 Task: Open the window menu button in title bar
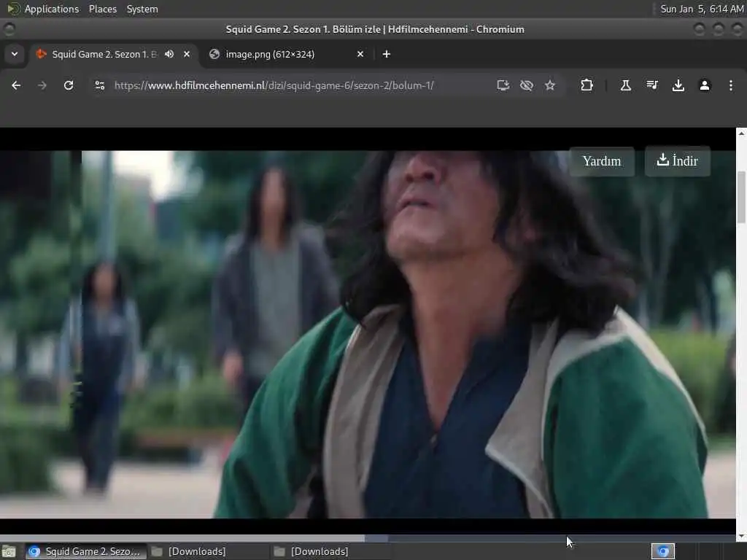tap(9, 29)
